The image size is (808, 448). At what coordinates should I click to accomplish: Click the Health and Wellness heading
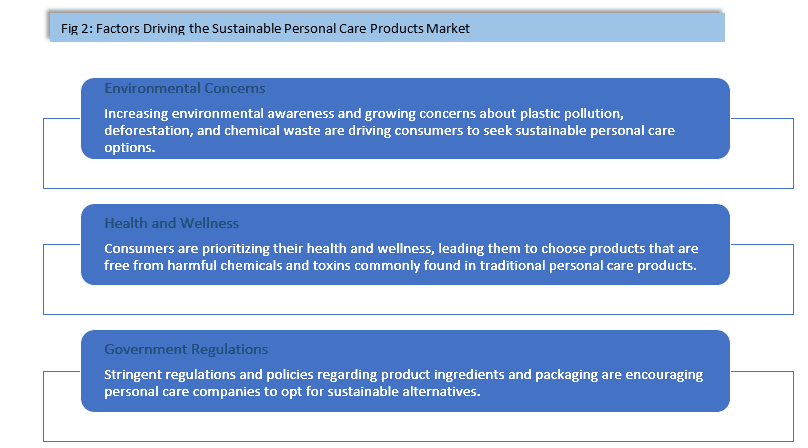tap(171, 223)
